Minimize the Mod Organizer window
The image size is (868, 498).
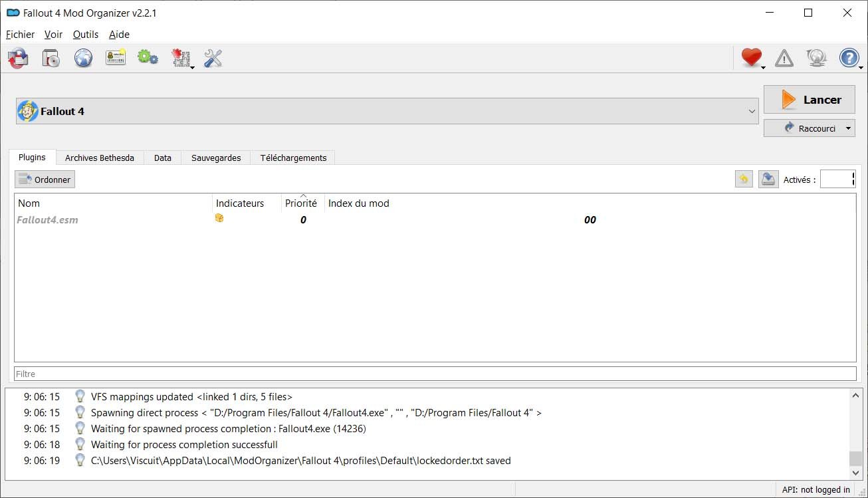click(x=770, y=13)
